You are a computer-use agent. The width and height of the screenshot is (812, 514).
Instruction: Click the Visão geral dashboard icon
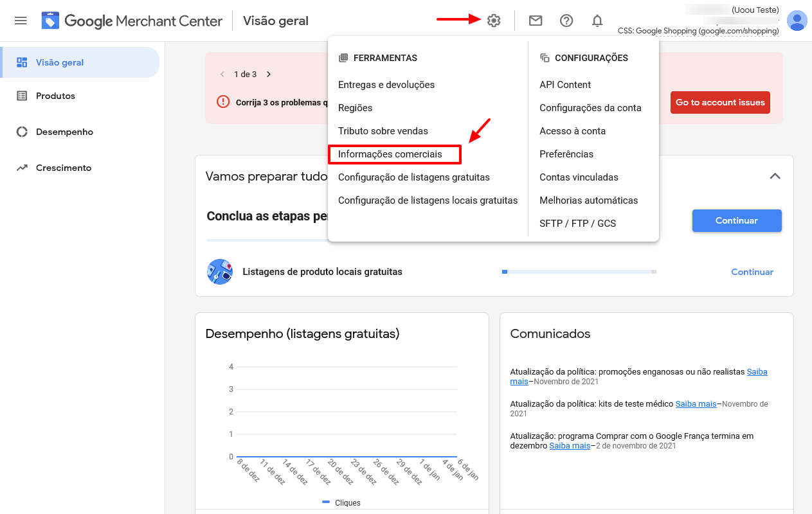pos(22,62)
